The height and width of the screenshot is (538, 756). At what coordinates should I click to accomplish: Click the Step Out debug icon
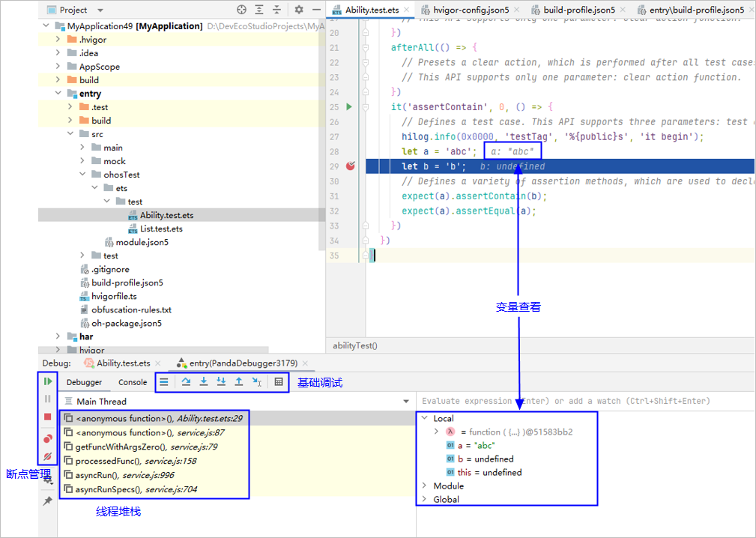(x=238, y=382)
